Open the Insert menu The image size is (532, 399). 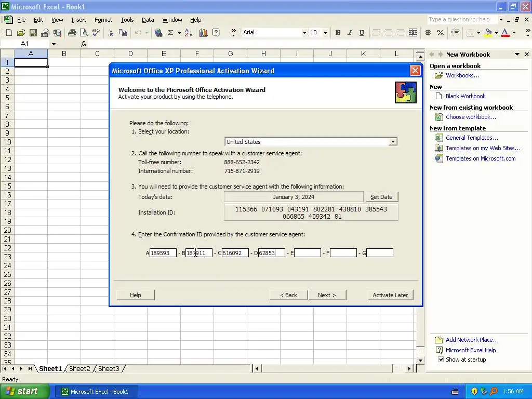point(79,20)
